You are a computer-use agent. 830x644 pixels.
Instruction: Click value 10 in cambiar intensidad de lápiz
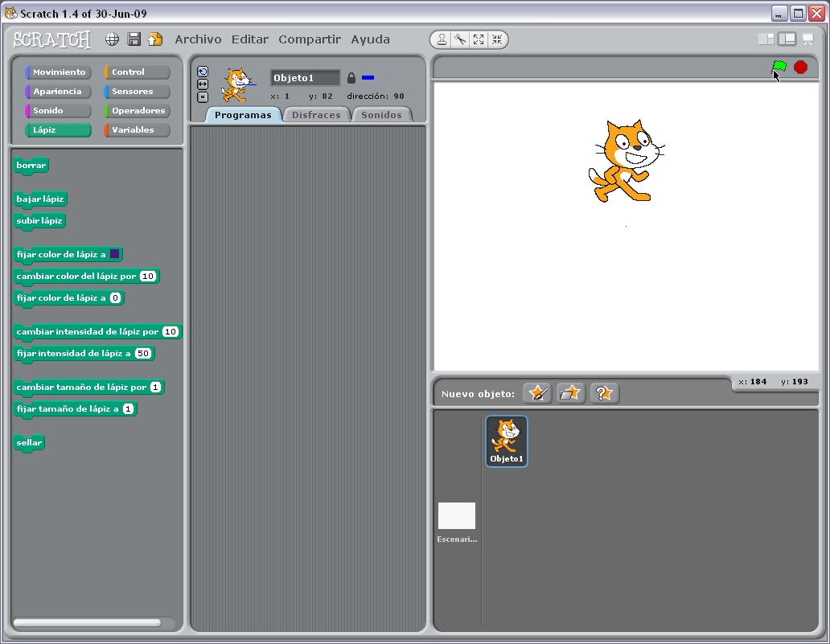(x=171, y=332)
